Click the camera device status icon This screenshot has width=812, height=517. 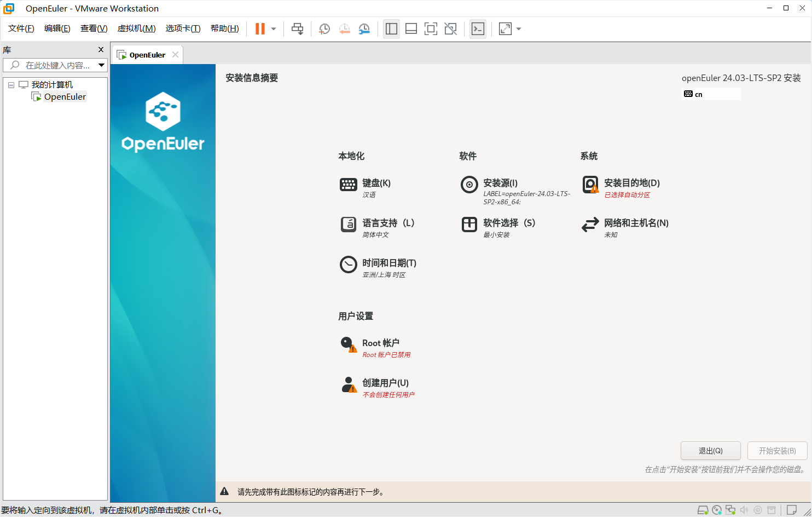click(x=758, y=510)
